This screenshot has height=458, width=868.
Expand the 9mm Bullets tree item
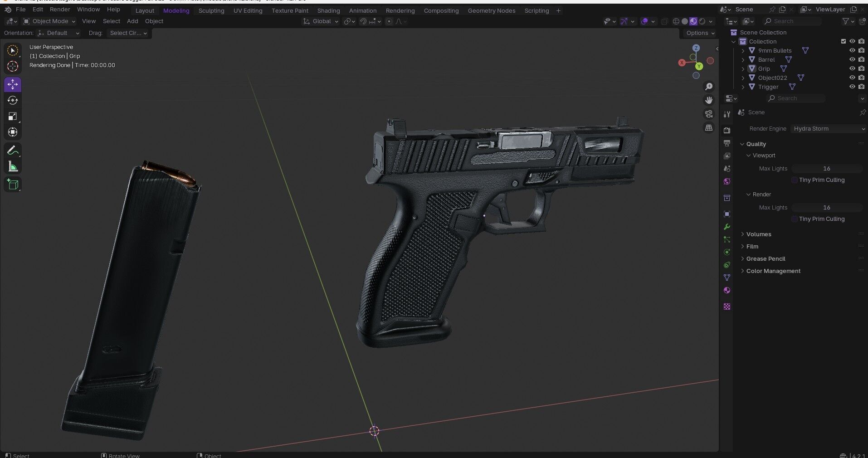click(743, 50)
